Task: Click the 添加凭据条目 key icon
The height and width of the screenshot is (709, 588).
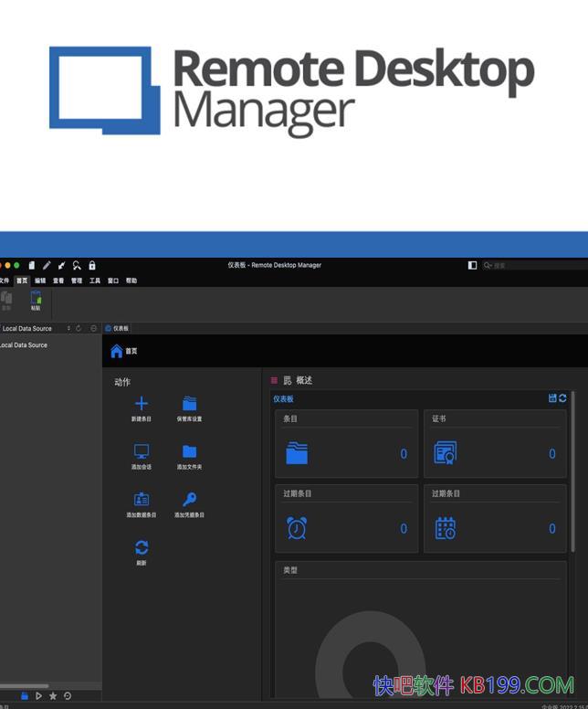Action: (x=189, y=500)
